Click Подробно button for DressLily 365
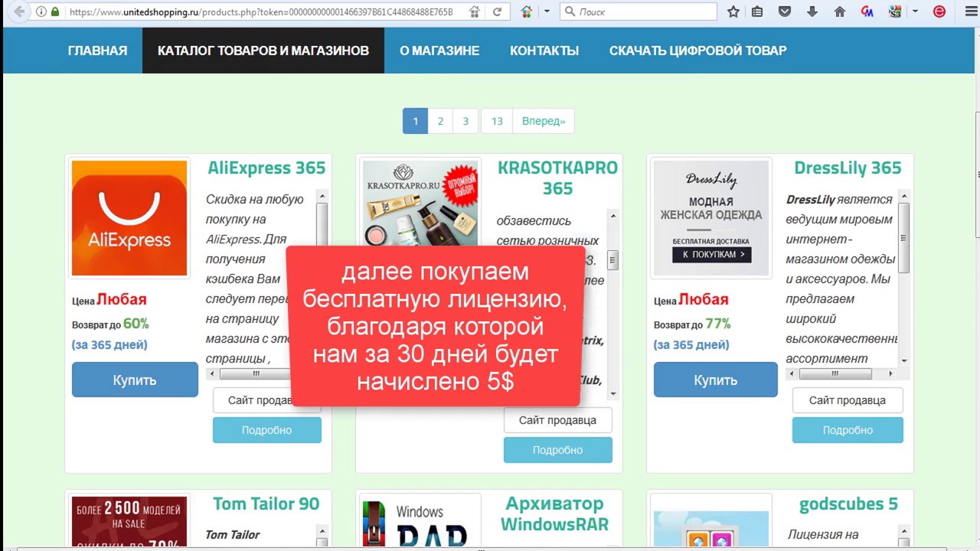The height and width of the screenshot is (551, 980). click(848, 430)
